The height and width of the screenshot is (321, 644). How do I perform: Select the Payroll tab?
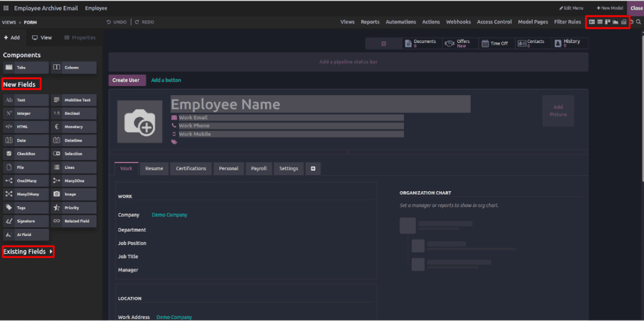pyautogui.click(x=259, y=169)
